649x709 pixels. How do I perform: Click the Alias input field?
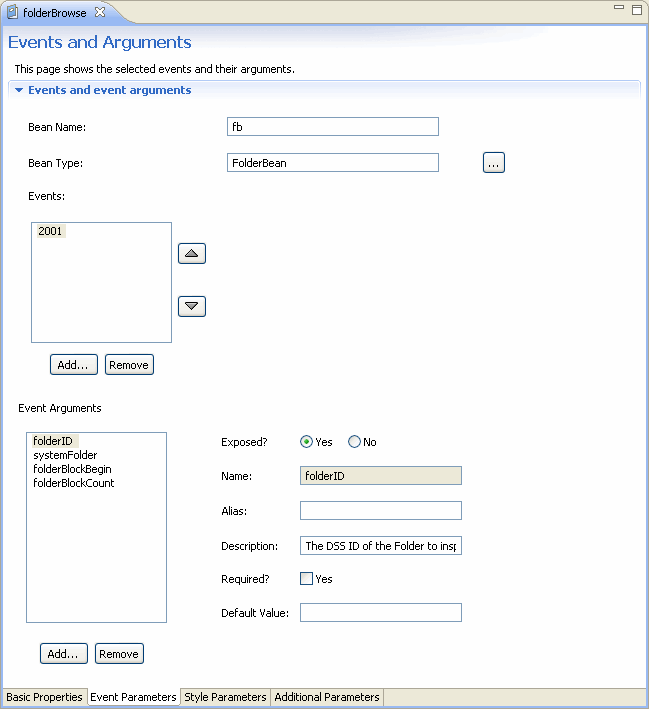pyautogui.click(x=381, y=510)
